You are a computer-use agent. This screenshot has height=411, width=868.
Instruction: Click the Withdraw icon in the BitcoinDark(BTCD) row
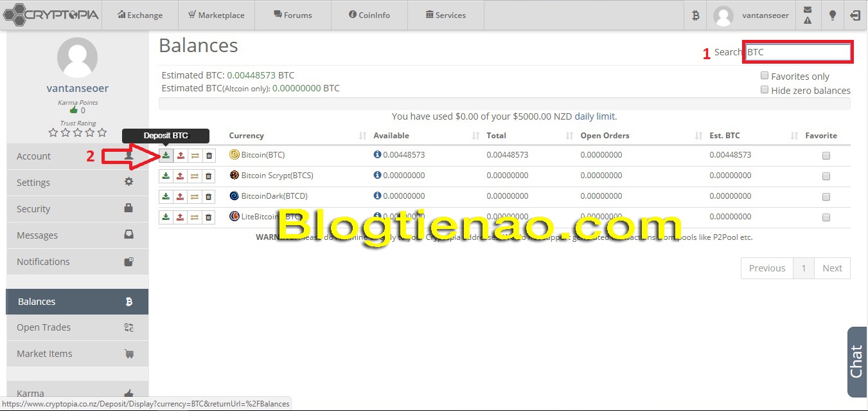click(x=181, y=196)
